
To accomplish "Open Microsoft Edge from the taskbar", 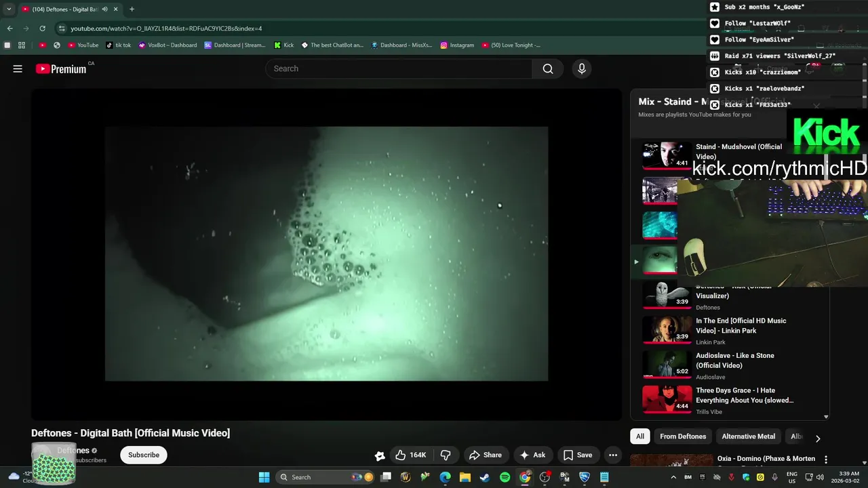I will [x=445, y=477].
